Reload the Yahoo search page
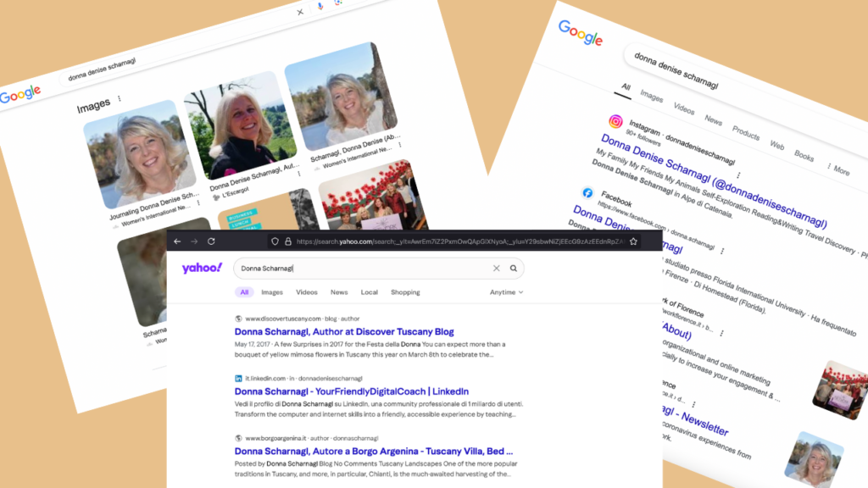868x488 pixels. pyautogui.click(x=211, y=241)
